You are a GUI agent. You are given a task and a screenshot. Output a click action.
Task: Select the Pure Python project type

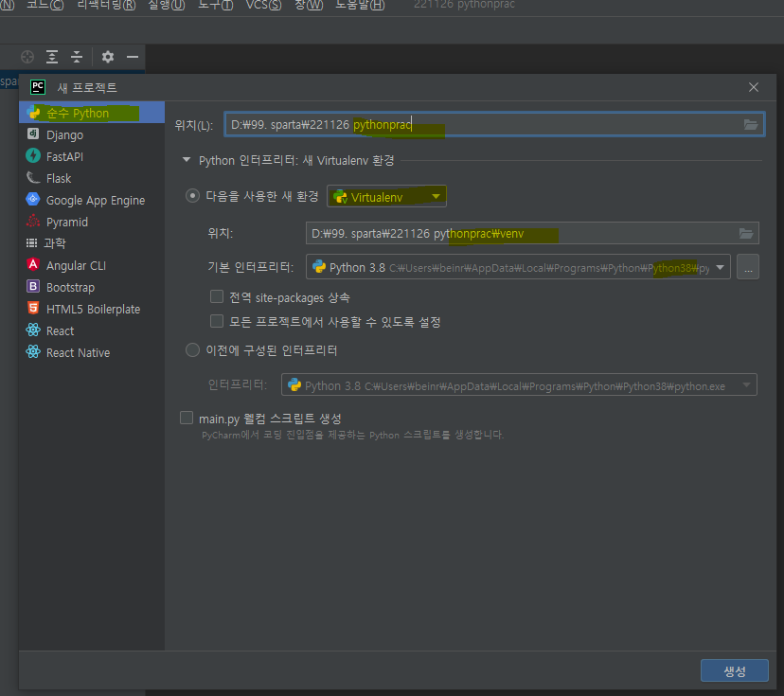pyautogui.click(x=92, y=113)
